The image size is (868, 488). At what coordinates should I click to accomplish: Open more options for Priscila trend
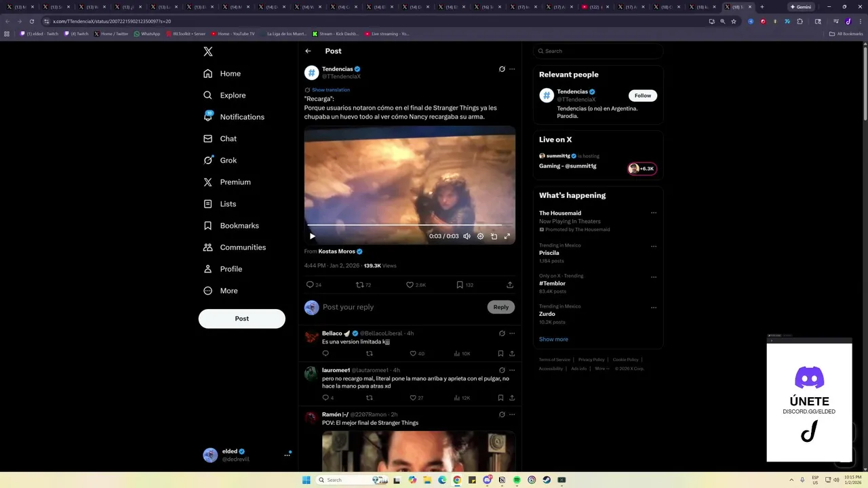(654, 246)
